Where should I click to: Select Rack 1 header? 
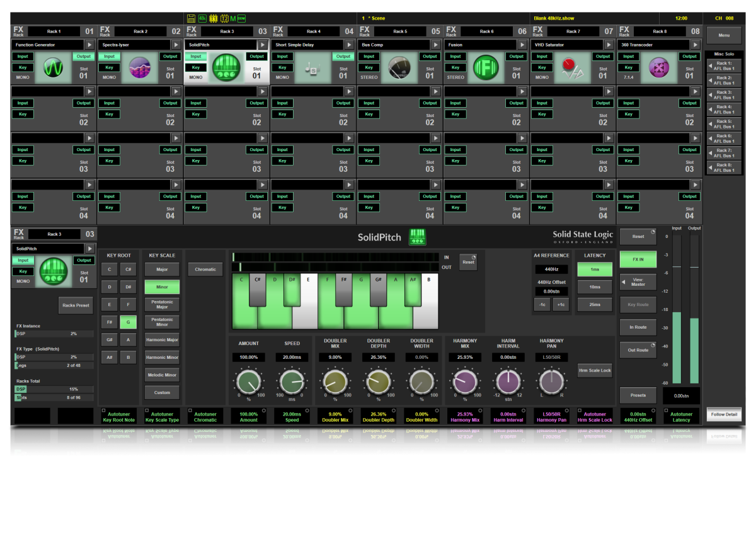click(54, 31)
